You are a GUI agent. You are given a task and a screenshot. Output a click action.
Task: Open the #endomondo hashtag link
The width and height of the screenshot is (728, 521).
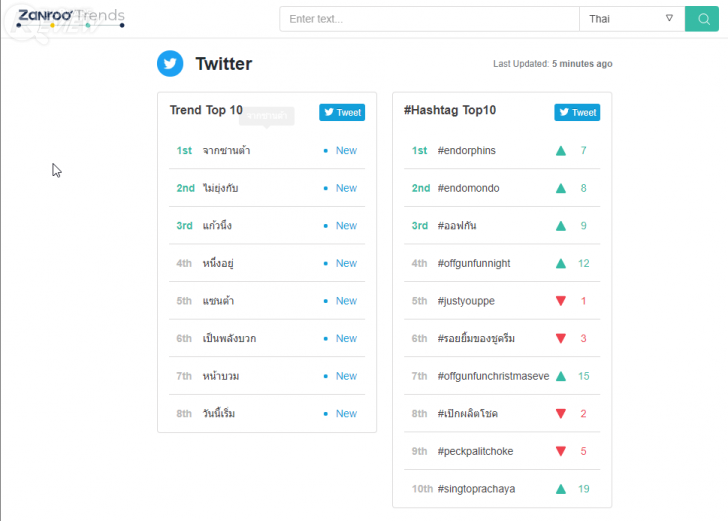(468, 188)
